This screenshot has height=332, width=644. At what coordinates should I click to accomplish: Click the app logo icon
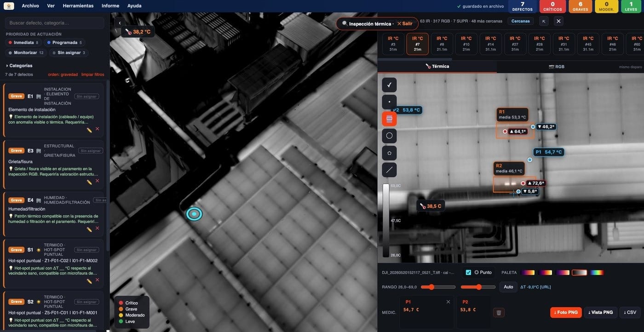(9, 6)
